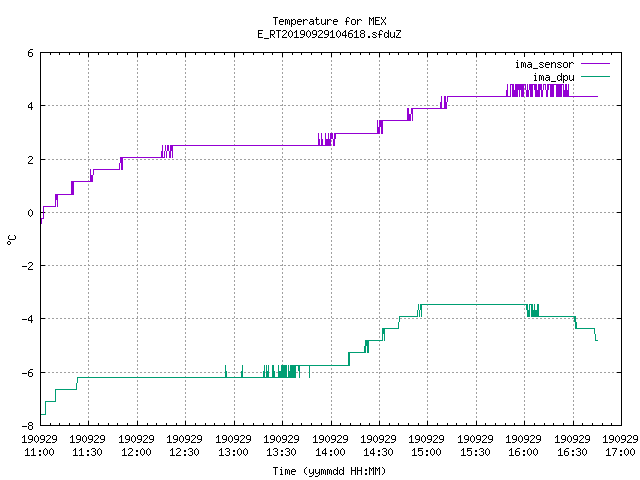Click the green ima_dpu legend line sample
Image resolution: width=640 pixels, height=480 pixels.
tap(595, 76)
